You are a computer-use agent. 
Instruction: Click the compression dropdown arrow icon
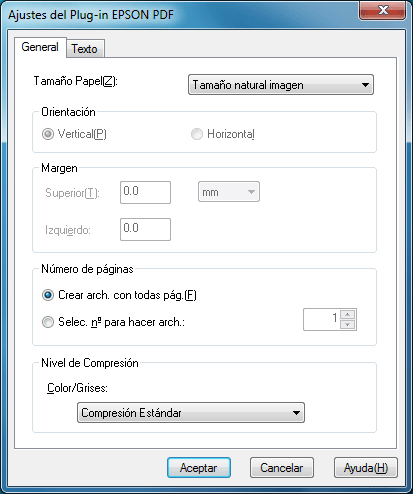(x=296, y=413)
